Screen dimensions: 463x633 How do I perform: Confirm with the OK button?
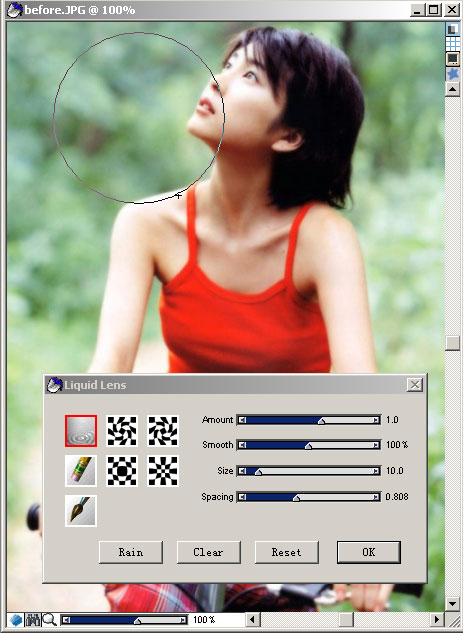click(369, 552)
